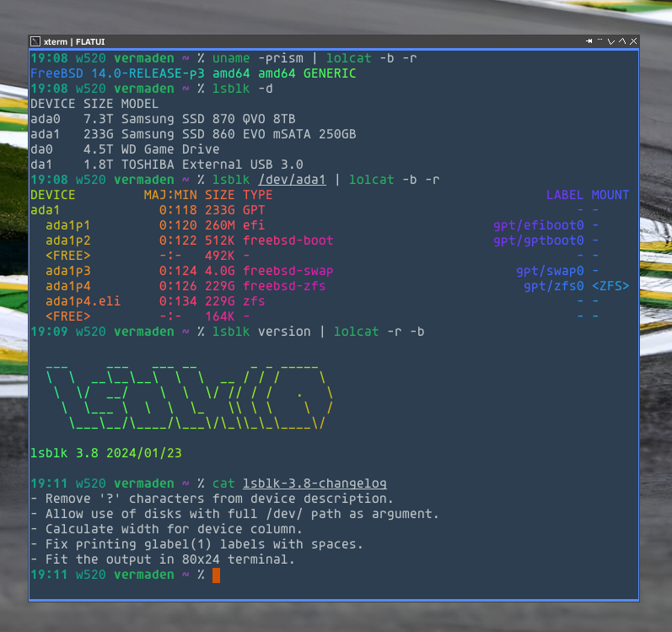Click the 'cat' command word

tap(223, 483)
